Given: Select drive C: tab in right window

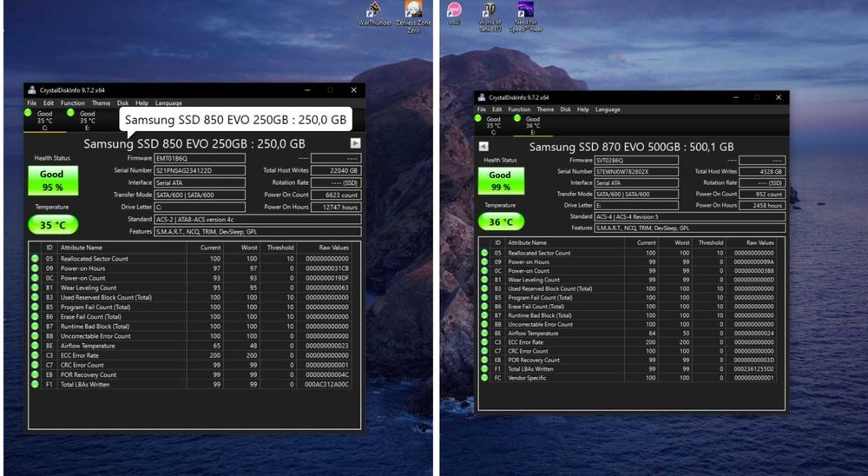Looking at the screenshot, I should point(493,125).
